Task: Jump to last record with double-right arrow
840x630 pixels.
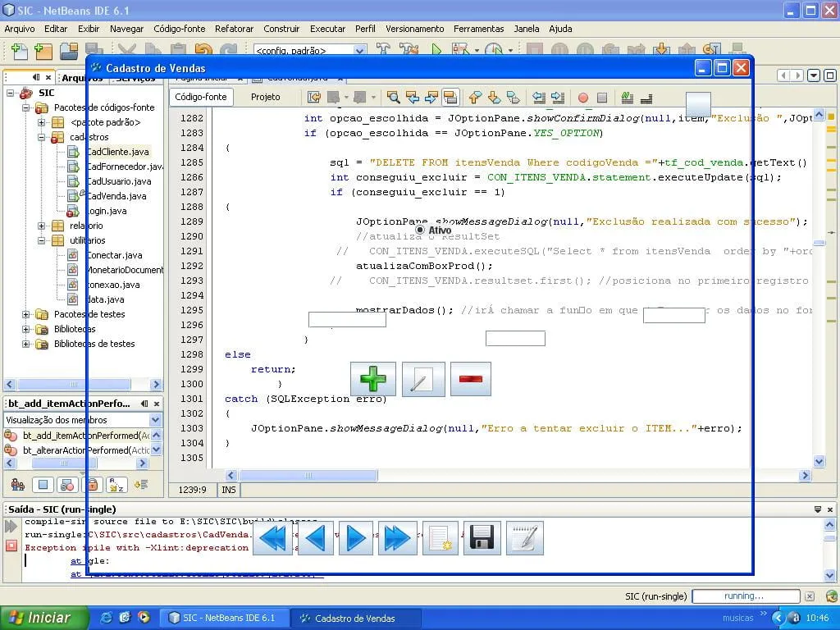Action: pyautogui.click(x=397, y=538)
